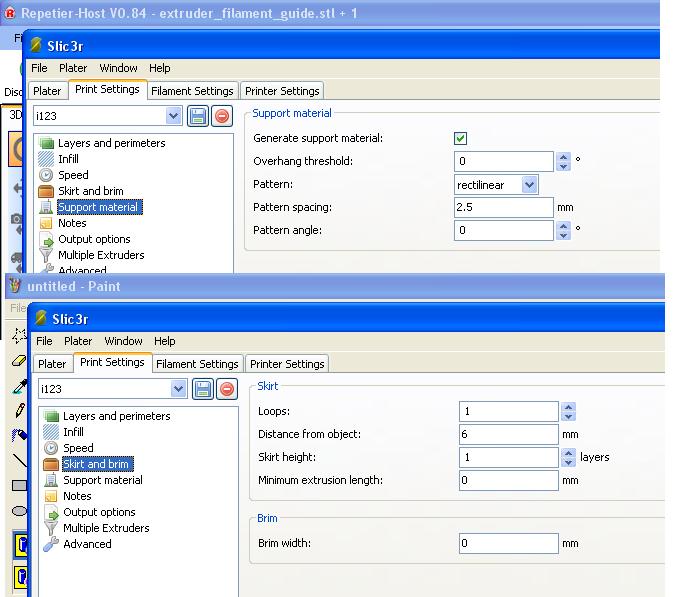
Task: Click the Distance from object field
Action: pos(509,434)
